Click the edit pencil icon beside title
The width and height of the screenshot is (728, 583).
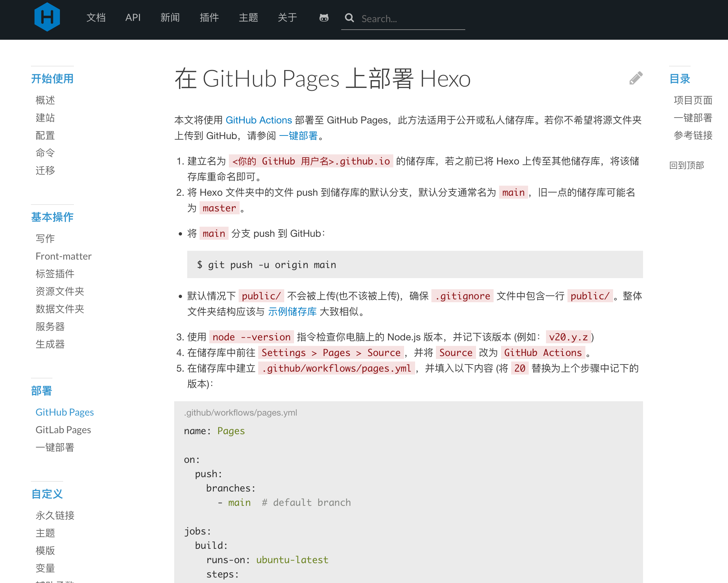click(636, 78)
